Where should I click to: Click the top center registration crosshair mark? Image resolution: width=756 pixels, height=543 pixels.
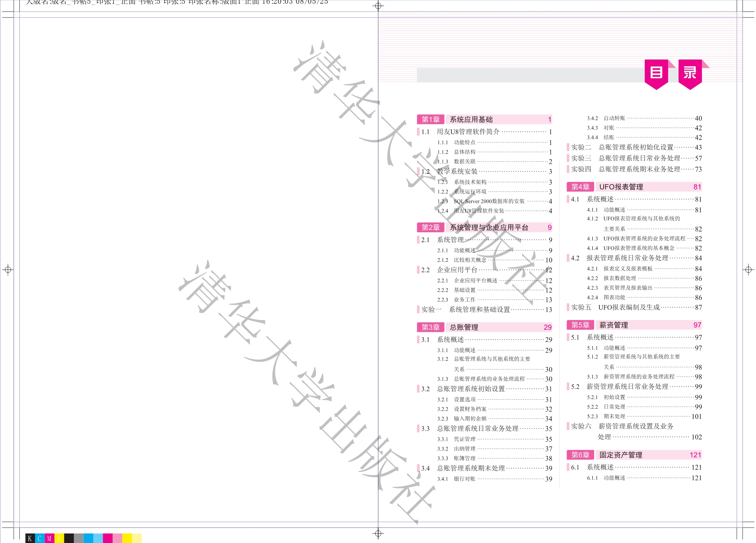tap(378, 6)
